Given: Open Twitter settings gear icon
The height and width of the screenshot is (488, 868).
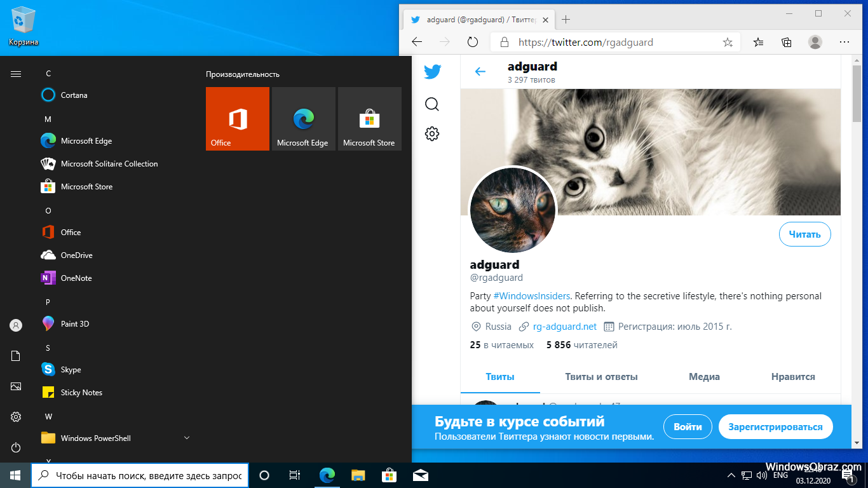Looking at the screenshot, I should coord(432,134).
